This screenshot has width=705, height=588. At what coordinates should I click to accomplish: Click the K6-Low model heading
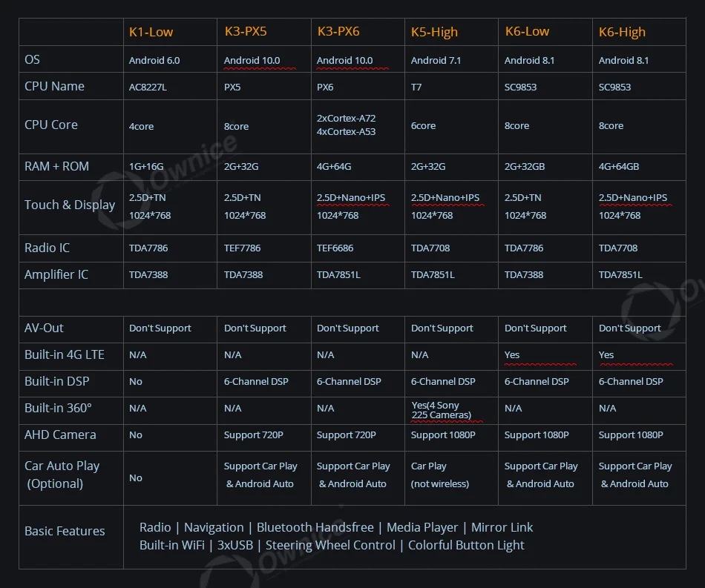click(x=527, y=31)
